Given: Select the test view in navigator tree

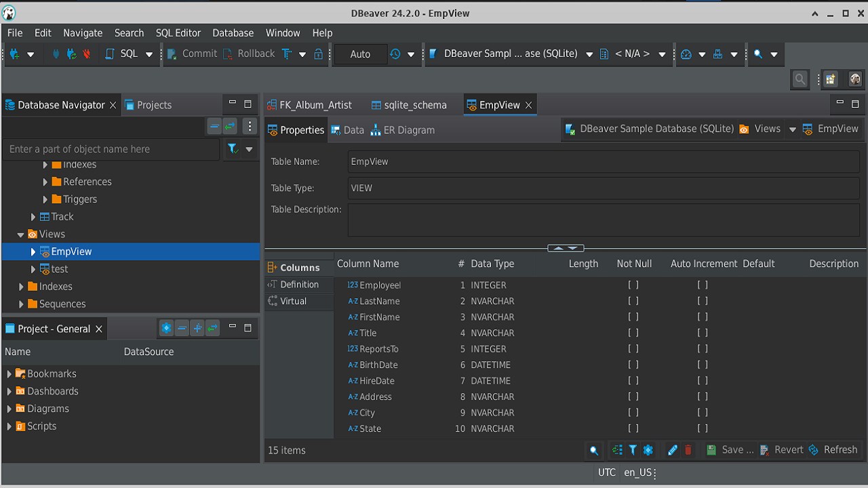Looking at the screenshot, I should 60,269.
